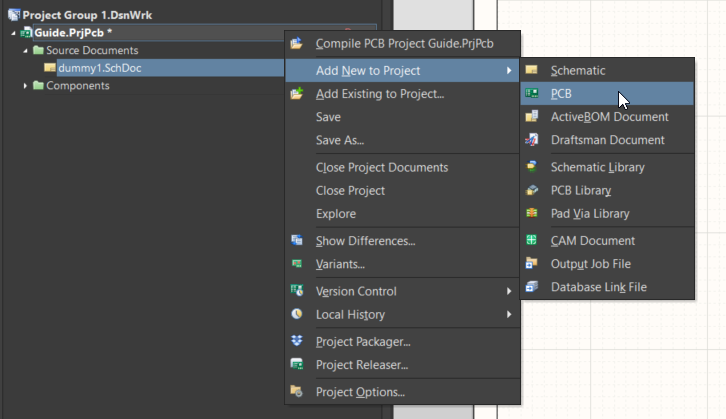Image resolution: width=726 pixels, height=419 pixels.
Task: Collapse the Guide.PrjPcb project node
Action: [13, 33]
